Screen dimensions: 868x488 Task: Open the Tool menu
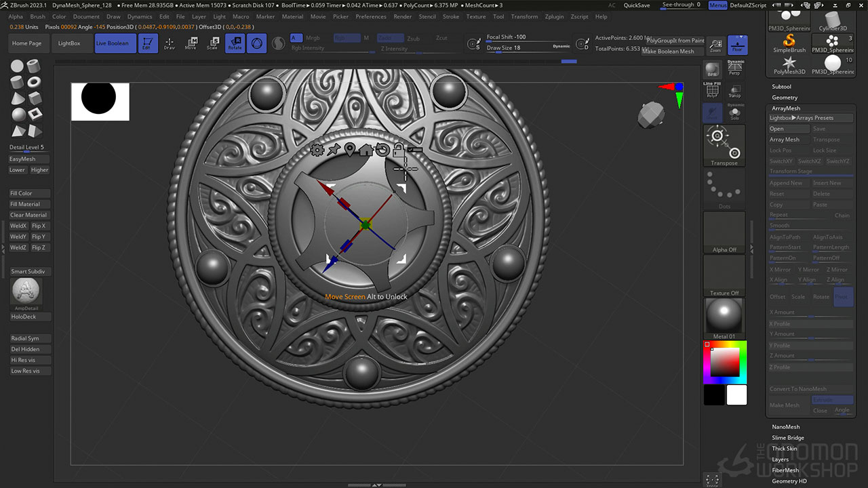pos(498,16)
